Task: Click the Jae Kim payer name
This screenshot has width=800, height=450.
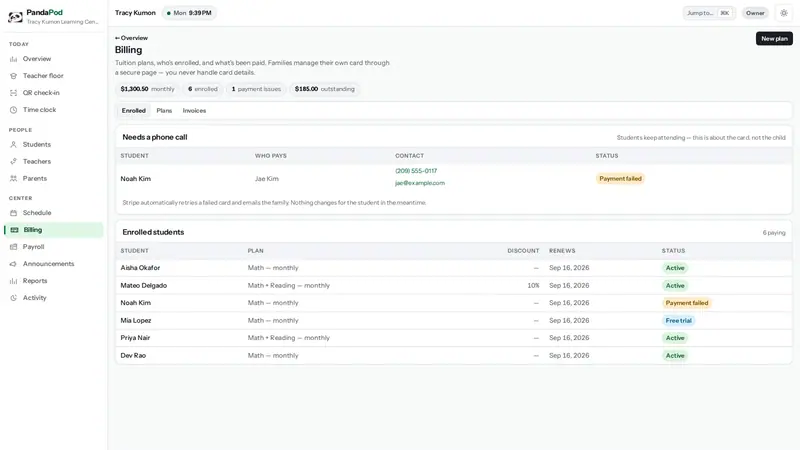Action: tap(267, 179)
